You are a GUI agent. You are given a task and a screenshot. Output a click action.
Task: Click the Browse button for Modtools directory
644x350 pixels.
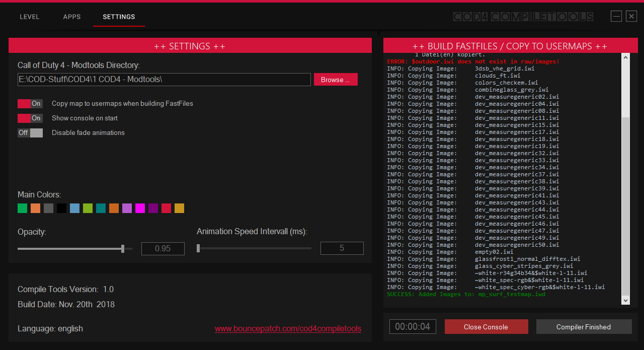click(336, 80)
